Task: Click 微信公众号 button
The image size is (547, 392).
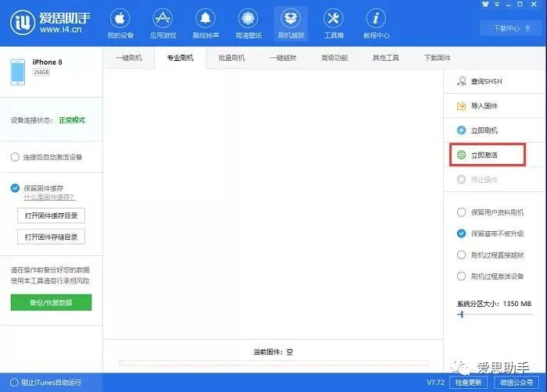Action: (517, 383)
